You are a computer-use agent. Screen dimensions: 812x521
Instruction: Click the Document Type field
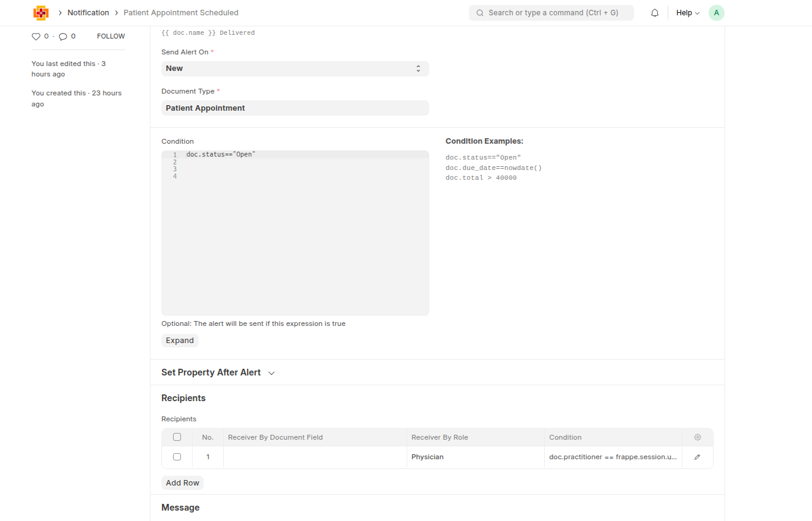pos(295,108)
